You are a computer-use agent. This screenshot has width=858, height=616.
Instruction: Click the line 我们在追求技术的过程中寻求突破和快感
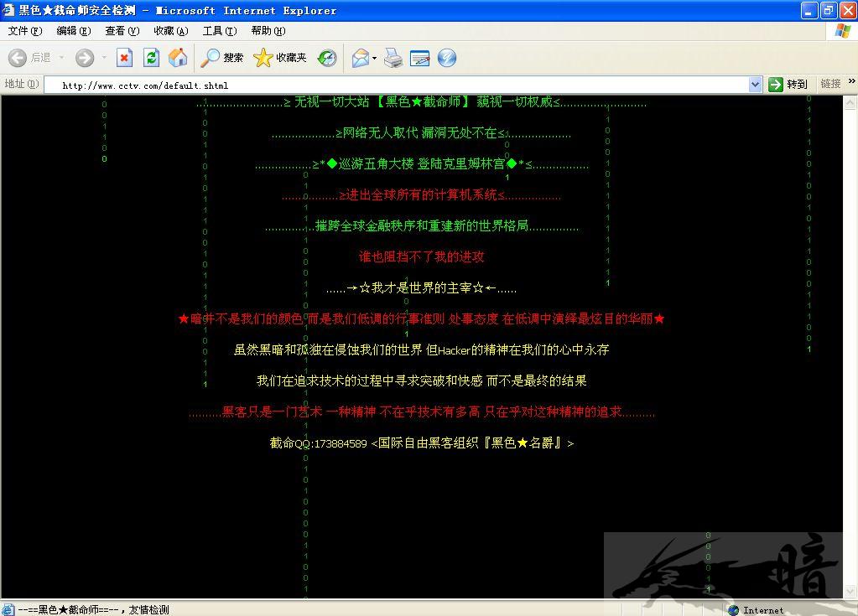coord(421,380)
